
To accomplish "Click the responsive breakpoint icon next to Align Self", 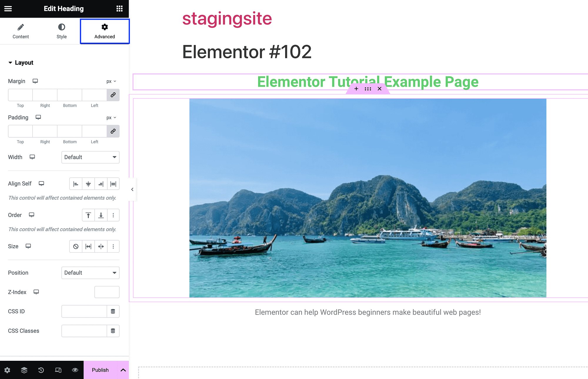I will [41, 183].
